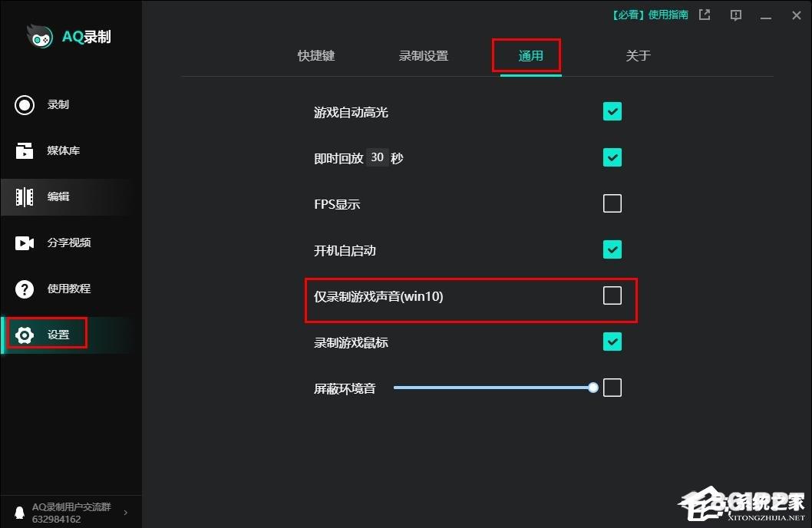Switch to the 录制设置 tab
Image resolution: width=812 pixels, height=528 pixels.
(423, 55)
